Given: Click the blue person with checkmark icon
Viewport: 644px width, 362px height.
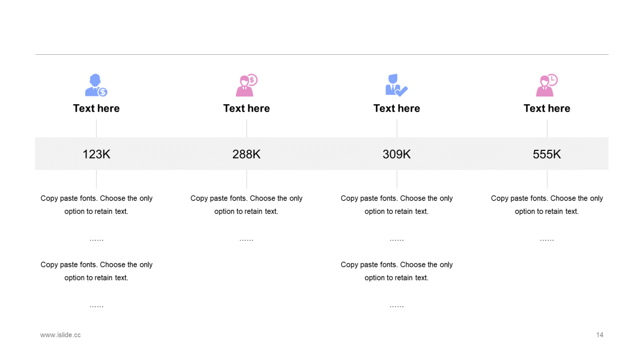Looking at the screenshot, I should [x=396, y=85].
